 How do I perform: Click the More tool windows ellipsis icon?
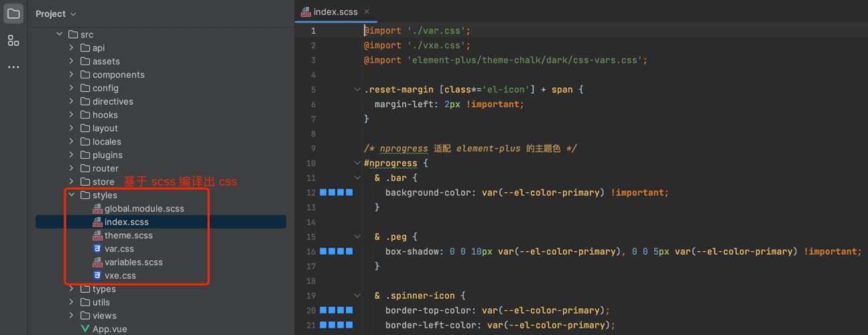[13, 67]
